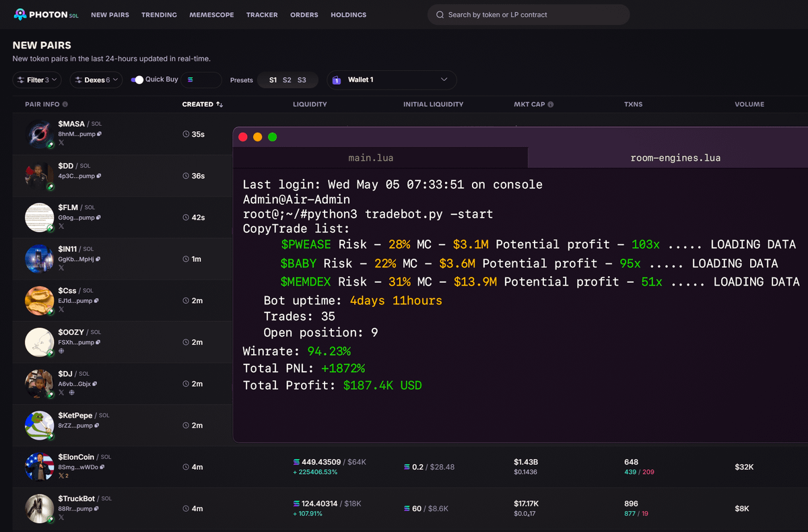Open the $Css token pair

pyautogui.click(x=67, y=291)
